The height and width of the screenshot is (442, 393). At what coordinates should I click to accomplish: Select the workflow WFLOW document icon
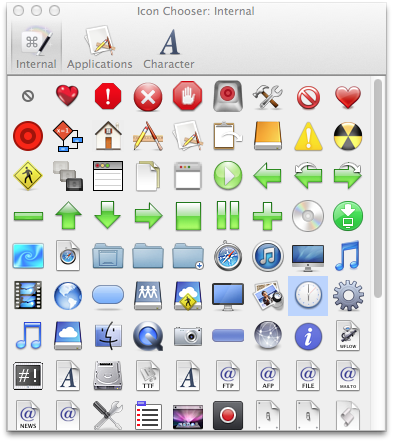point(348,336)
